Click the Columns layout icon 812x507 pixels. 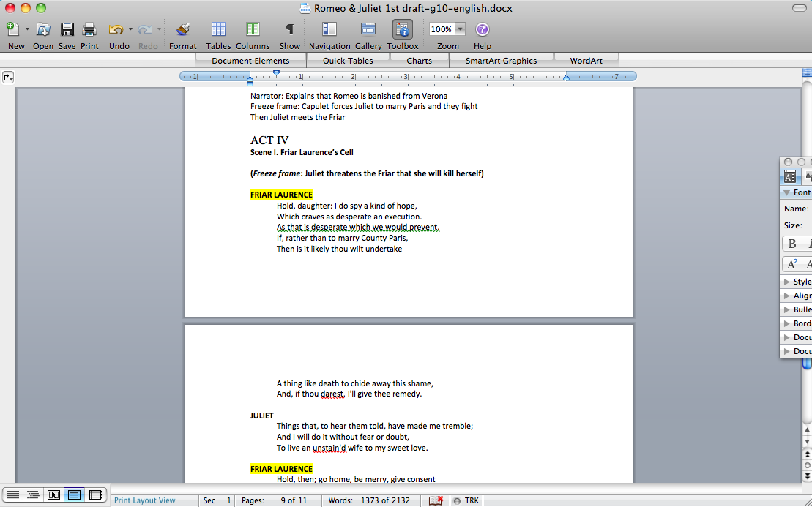click(253, 29)
